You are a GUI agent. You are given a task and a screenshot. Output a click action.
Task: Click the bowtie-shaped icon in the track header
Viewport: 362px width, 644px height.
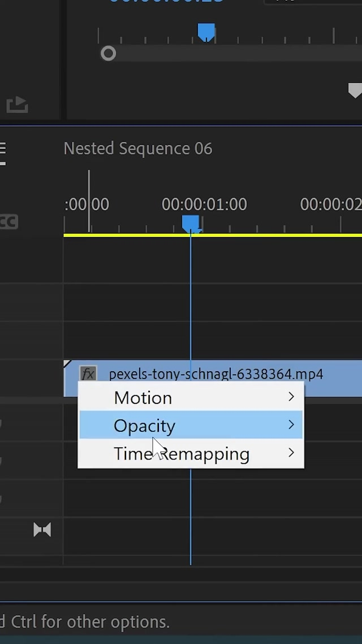42,530
